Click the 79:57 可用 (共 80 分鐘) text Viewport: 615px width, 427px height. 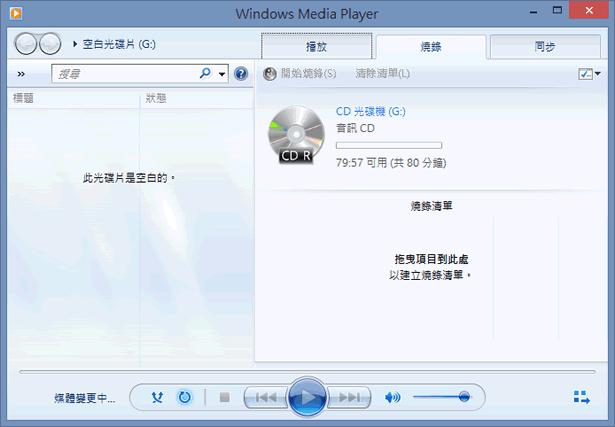pos(391,163)
